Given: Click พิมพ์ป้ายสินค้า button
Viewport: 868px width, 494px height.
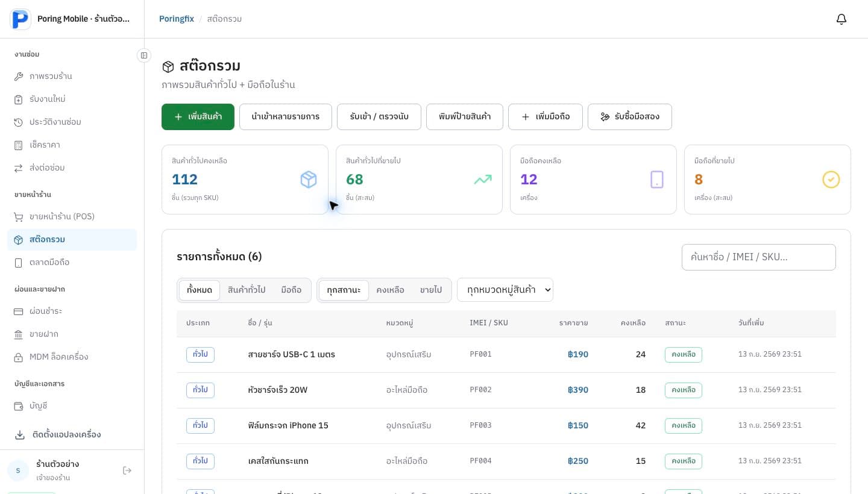Looking at the screenshot, I should coord(465,117).
